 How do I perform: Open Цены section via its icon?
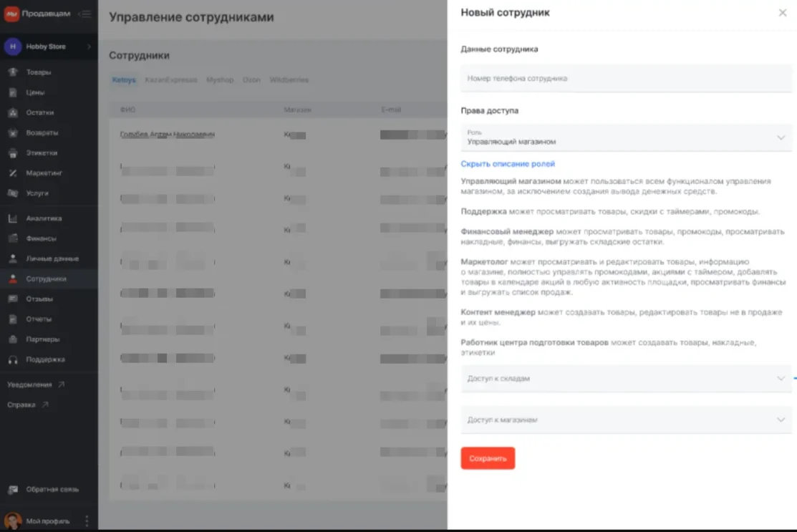(13, 92)
